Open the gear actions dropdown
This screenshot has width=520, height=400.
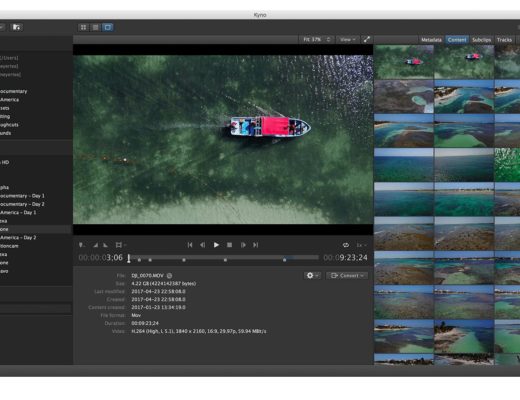point(312,275)
